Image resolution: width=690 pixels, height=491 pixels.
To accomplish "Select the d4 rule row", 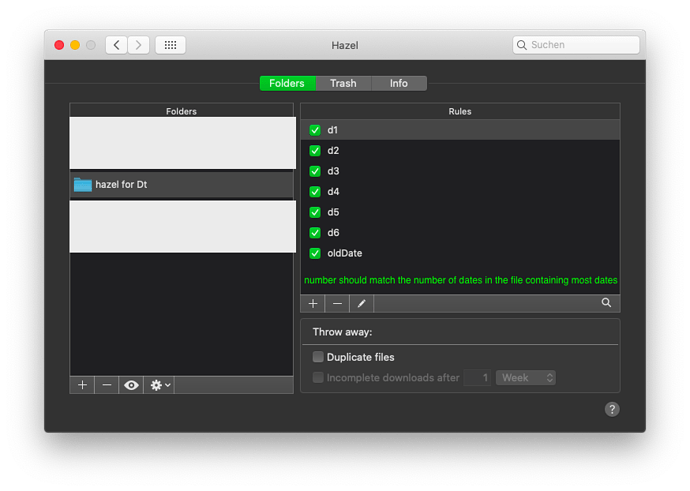I will [460, 192].
